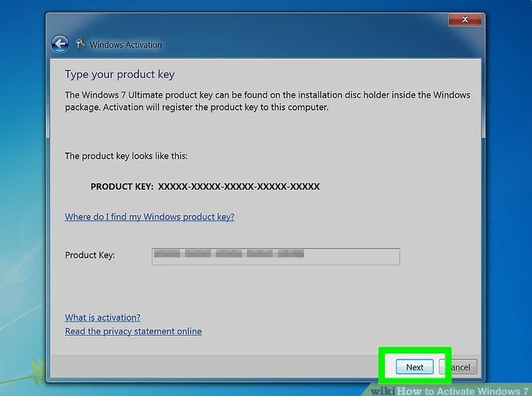Click the key icon beside Windows Activation
The image size is (532, 396).
click(80, 44)
